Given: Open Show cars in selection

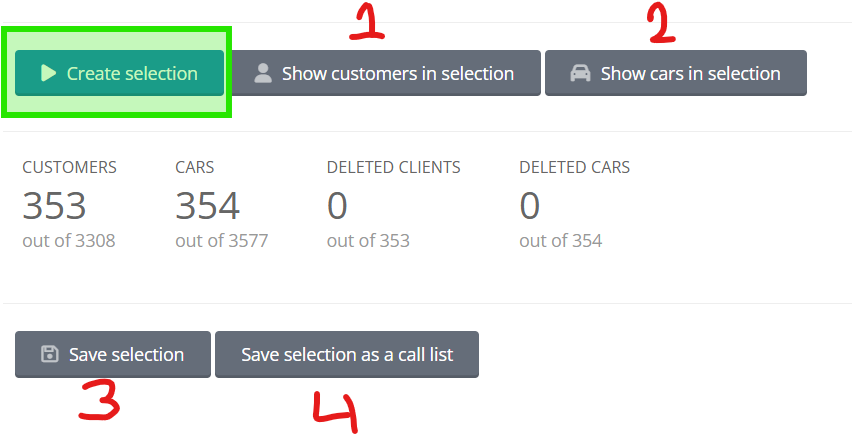Looking at the screenshot, I should pos(675,73).
